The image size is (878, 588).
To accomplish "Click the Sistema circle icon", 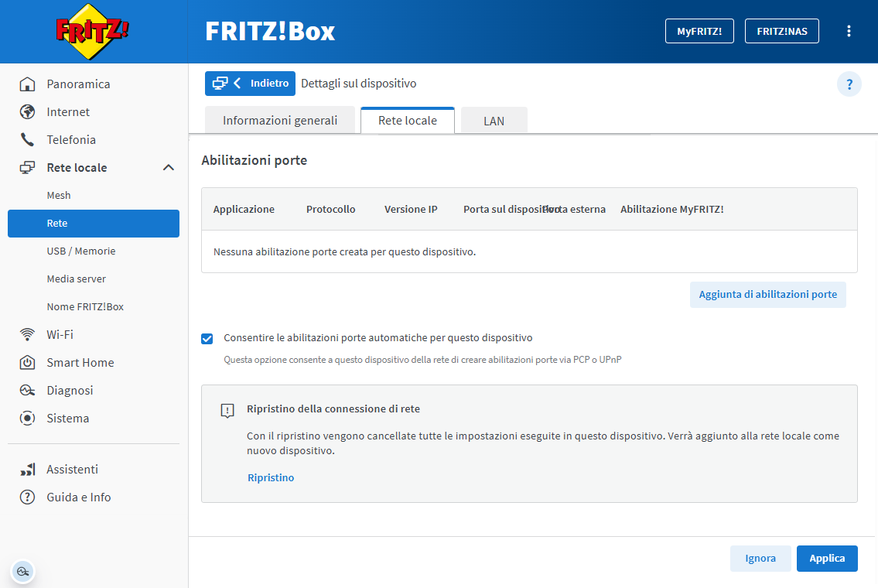I will point(27,419).
